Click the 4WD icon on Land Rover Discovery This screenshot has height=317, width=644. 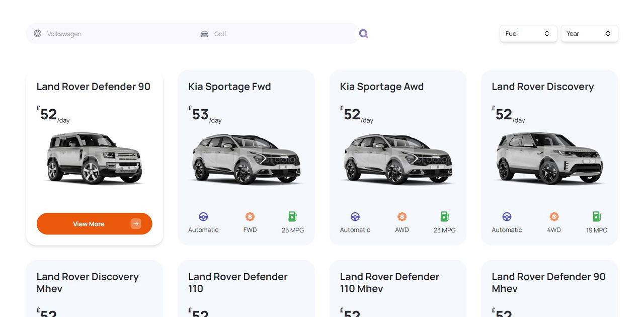pos(554,217)
